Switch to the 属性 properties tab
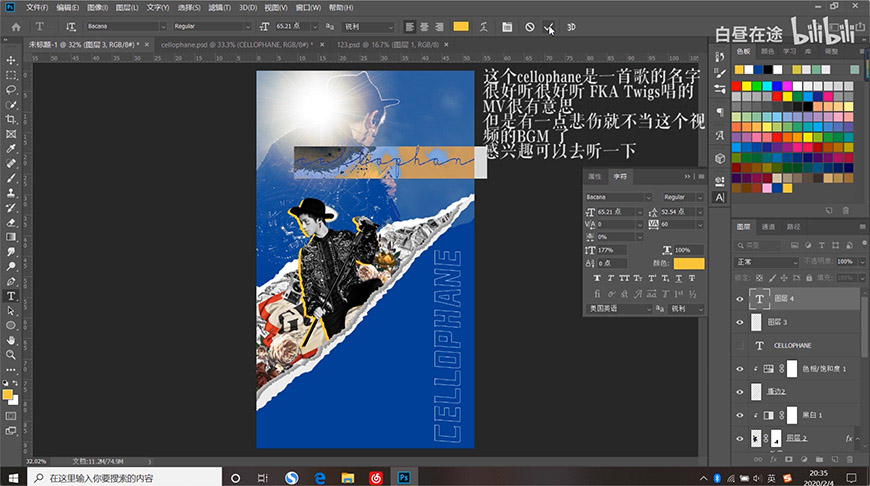 click(x=594, y=176)
